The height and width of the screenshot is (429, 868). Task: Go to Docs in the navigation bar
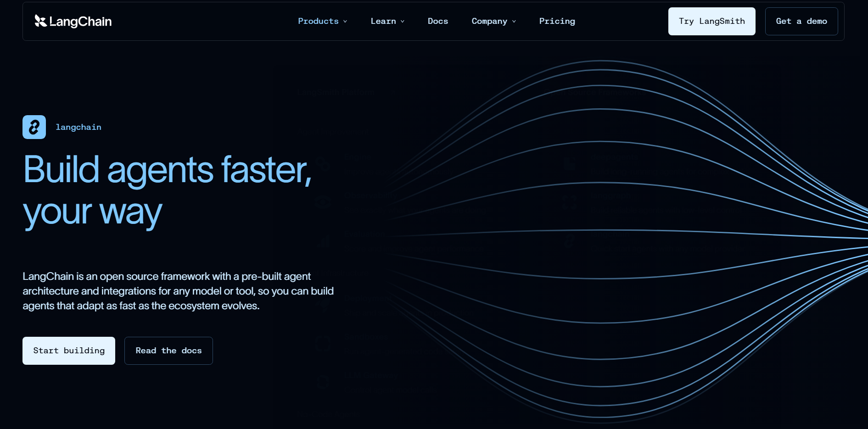click(438, 21)
